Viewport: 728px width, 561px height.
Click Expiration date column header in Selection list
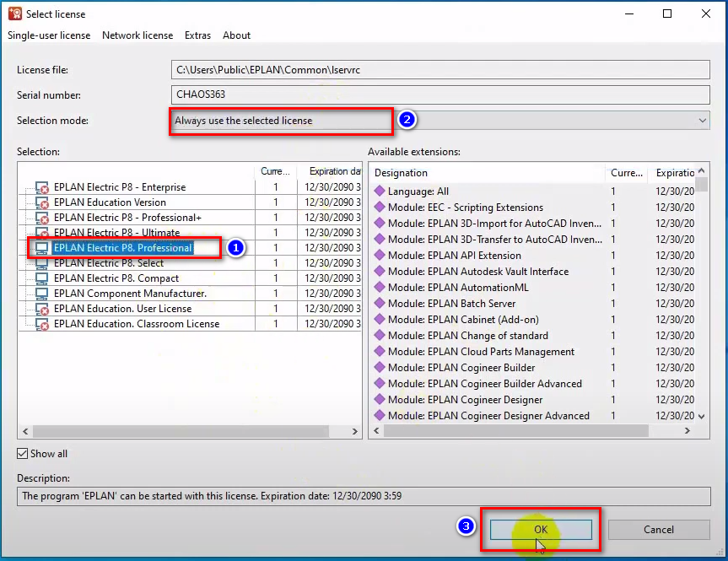[x=330, y=171]
